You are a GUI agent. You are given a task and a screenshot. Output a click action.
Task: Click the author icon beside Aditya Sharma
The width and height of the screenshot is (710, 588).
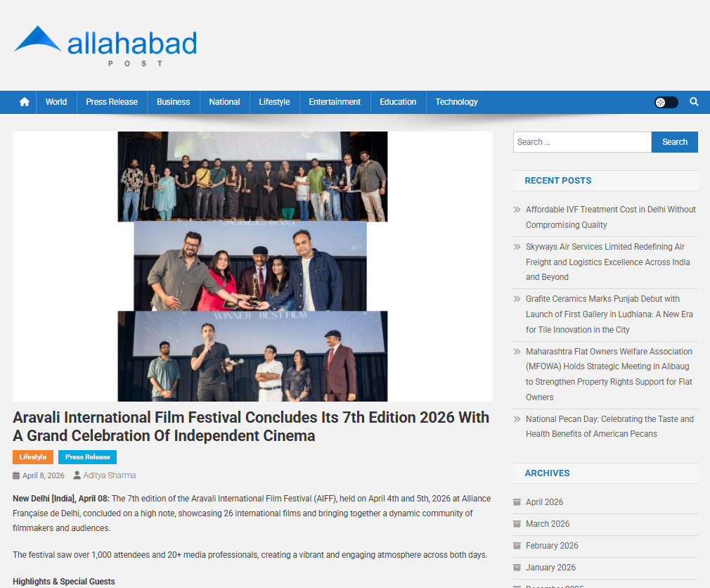[x=77, y=476]
